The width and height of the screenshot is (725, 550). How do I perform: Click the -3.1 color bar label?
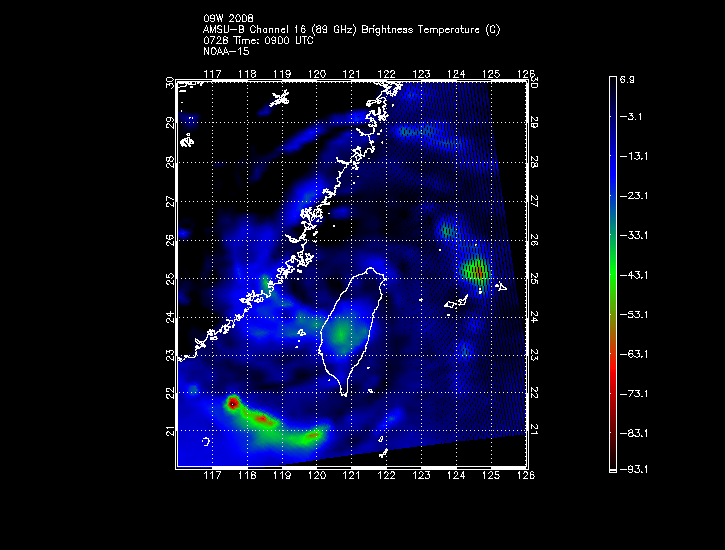click(631, 117)
